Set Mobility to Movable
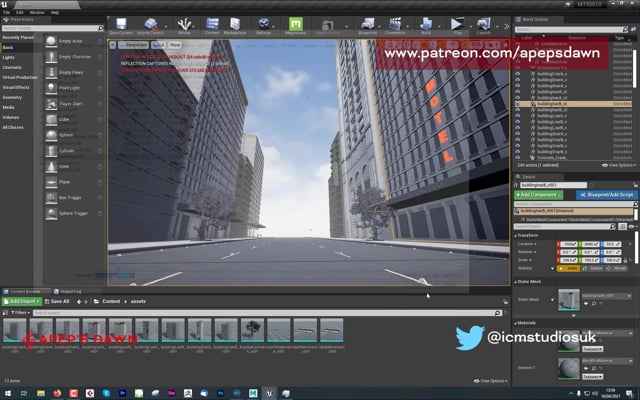Image resolution: width=640 pixels, height=400 pixels. [x=616, y=268]
